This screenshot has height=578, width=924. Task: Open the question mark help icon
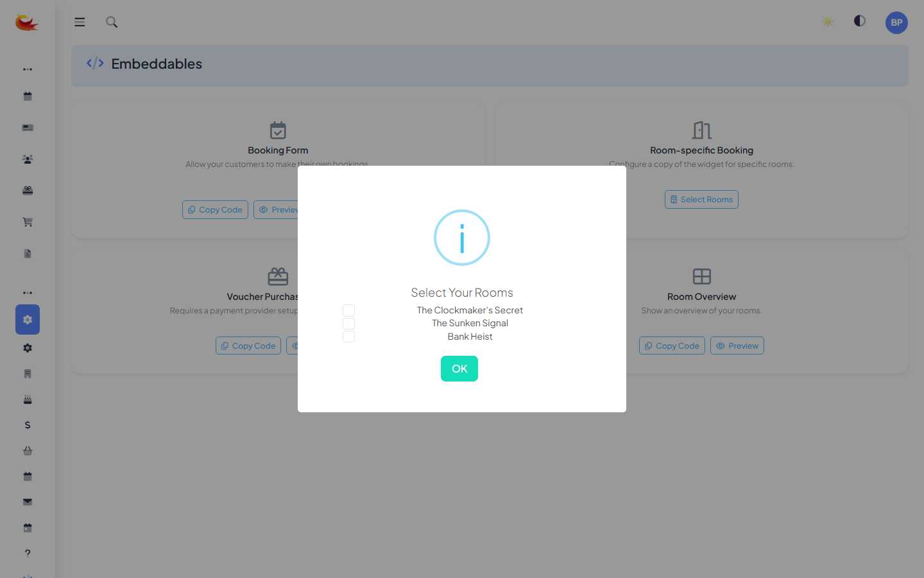click(x=28, y=553)
